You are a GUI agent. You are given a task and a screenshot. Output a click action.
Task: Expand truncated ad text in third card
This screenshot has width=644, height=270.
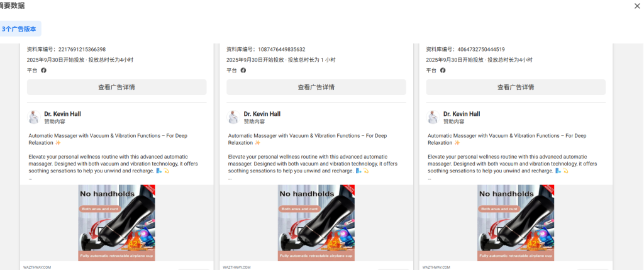click(430, 179)
